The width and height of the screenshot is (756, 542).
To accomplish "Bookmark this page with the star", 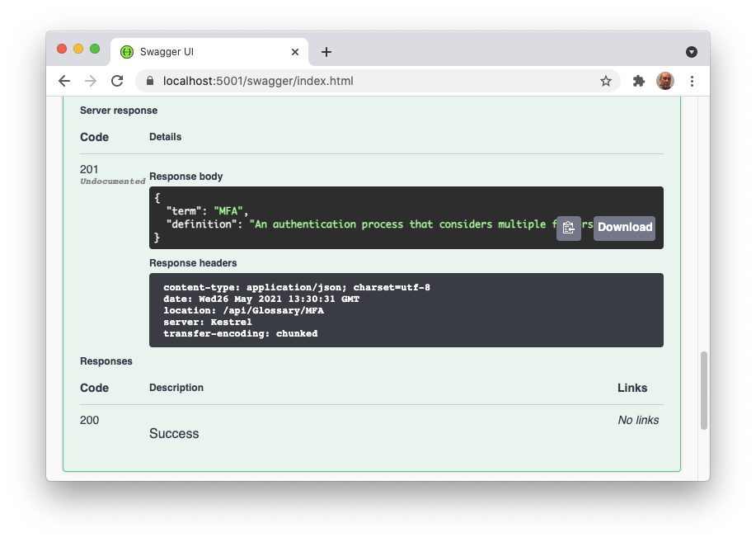I will (605, 81).
